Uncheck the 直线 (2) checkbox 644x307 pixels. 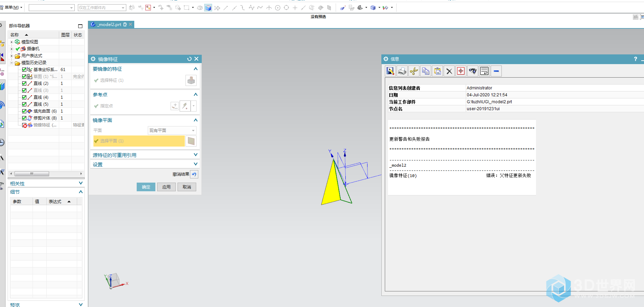point(24,84)
